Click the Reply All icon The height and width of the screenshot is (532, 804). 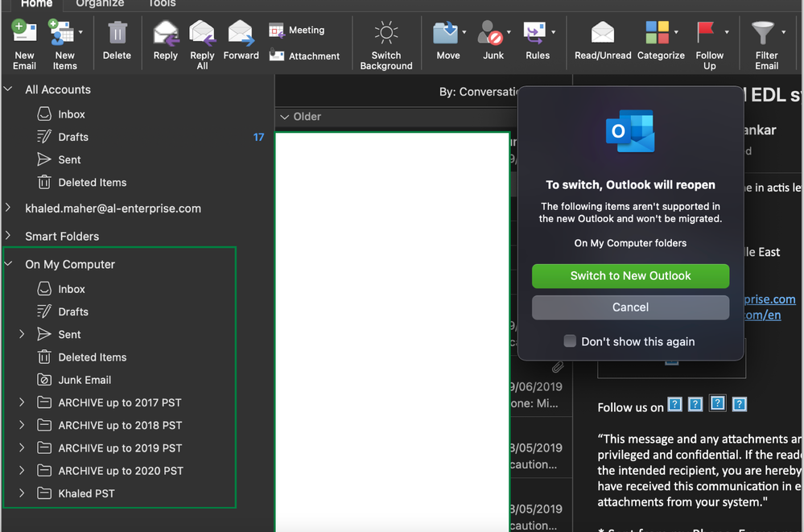pyautogui.click(x=202, y=33)
